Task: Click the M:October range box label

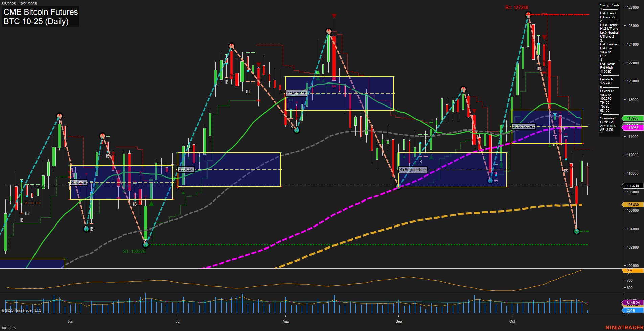Action: 524,126
